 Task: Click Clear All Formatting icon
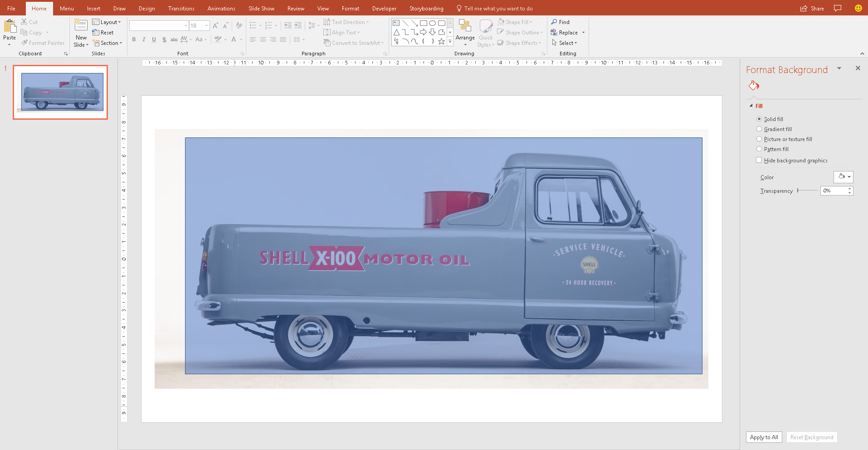[239, 26]
